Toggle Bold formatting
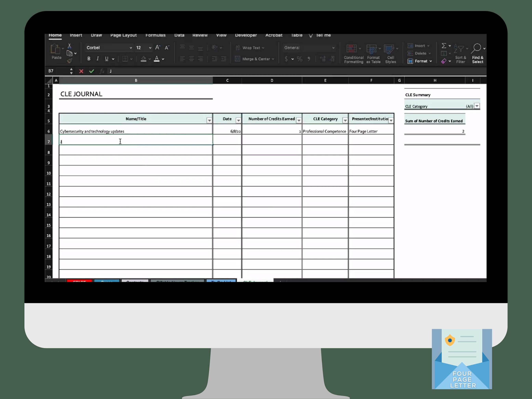 89,59
